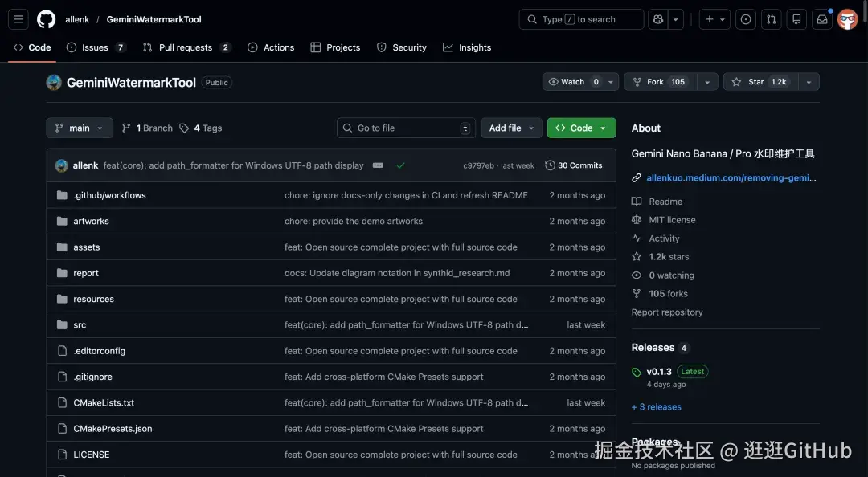The height and width of the screenshot is (477, 868).
Task: Open the .editorconfig file
Action: click(99, 351)
